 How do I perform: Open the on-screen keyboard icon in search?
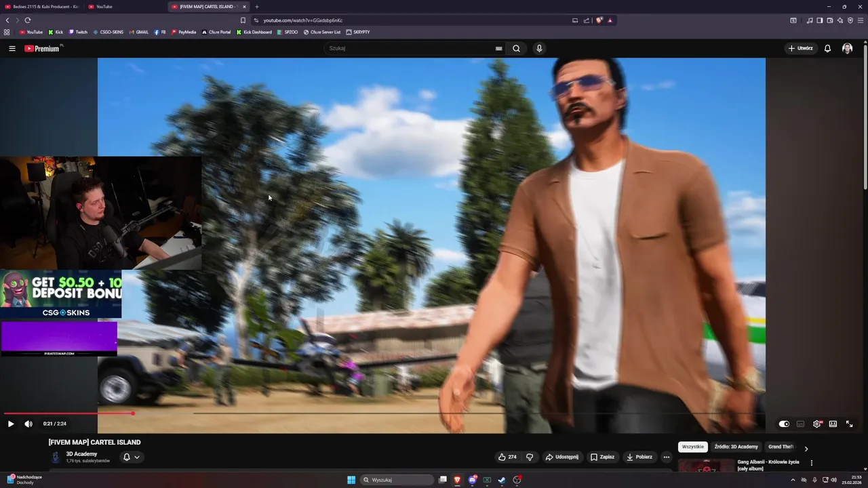point(498,48)
